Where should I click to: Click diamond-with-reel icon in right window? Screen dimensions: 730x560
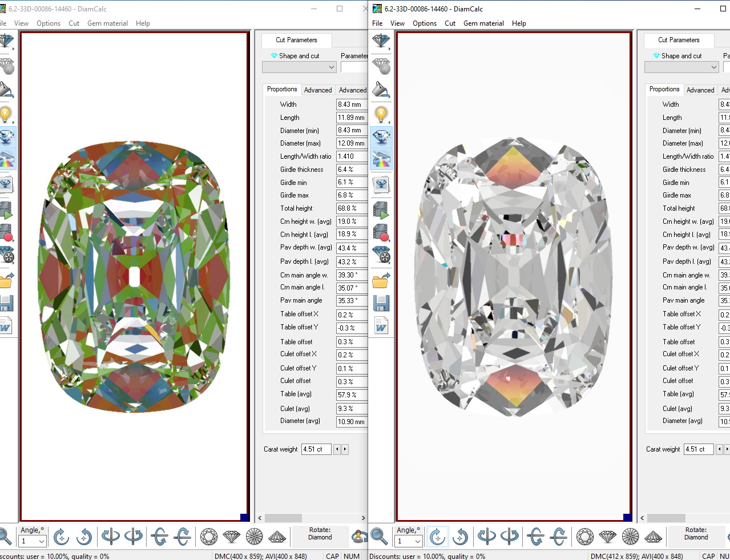click(381, 255)
